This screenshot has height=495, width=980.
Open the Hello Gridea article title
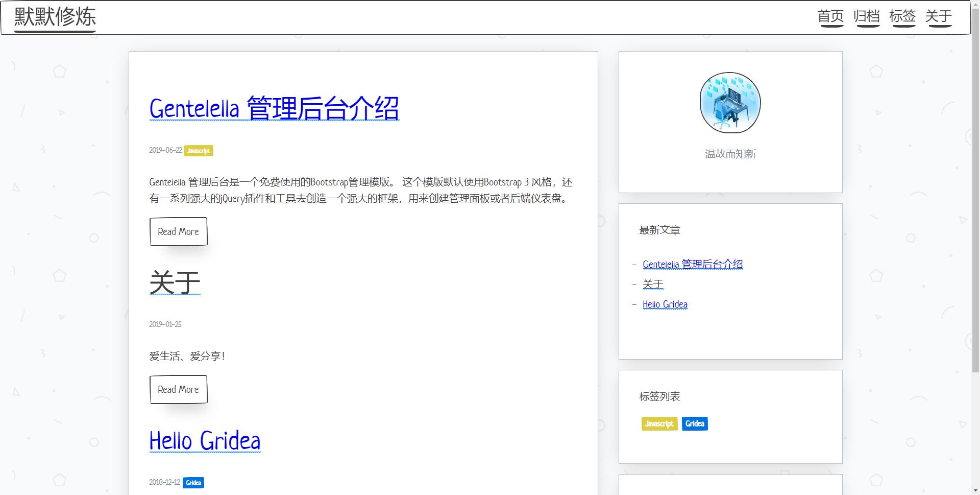[204, 440]
